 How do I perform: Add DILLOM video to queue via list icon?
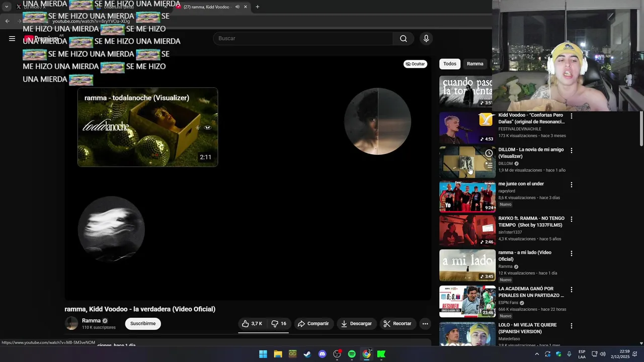coord(489,165)
